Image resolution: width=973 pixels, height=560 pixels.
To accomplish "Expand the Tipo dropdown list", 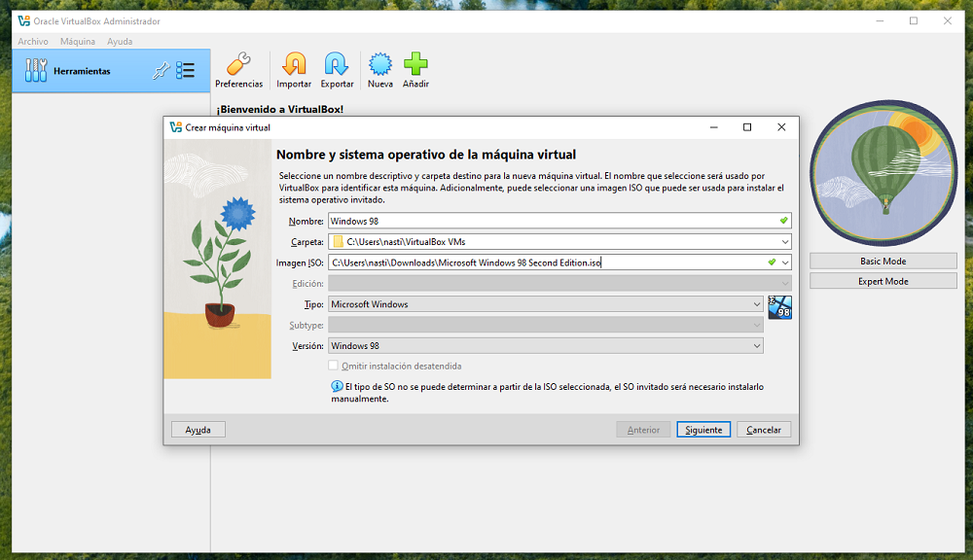I will (x=757, y=304).
